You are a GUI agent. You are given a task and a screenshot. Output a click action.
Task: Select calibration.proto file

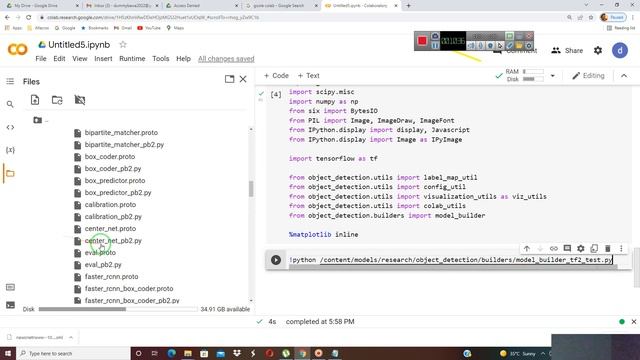coord(110,204)
